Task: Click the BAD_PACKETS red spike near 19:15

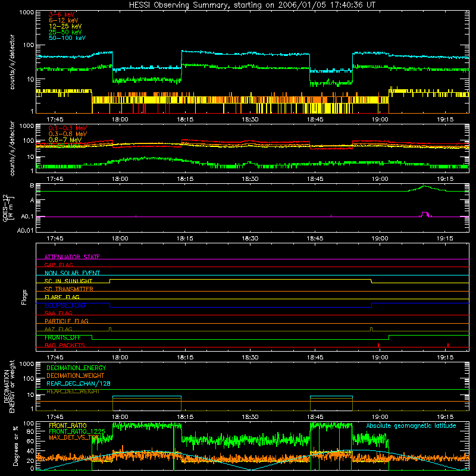Action: (x=448, y=345)
